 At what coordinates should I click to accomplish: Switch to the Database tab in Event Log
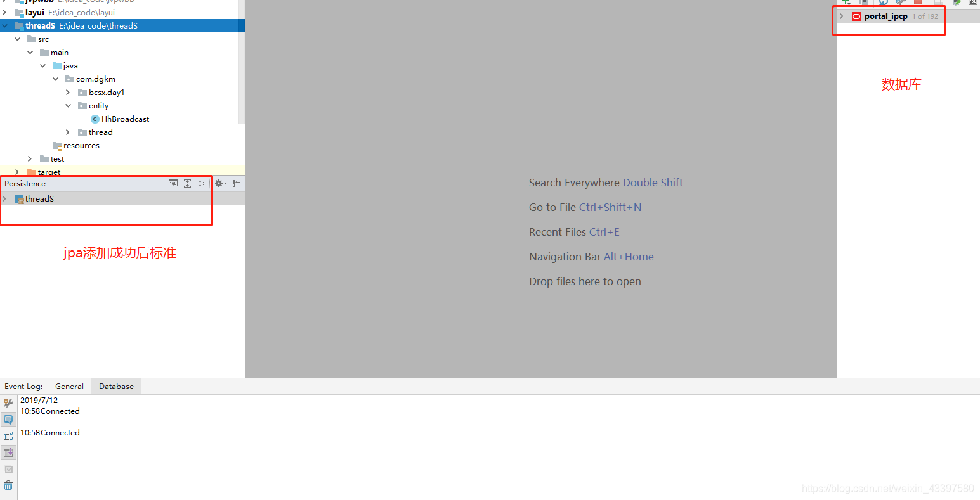tap(116, 387)
